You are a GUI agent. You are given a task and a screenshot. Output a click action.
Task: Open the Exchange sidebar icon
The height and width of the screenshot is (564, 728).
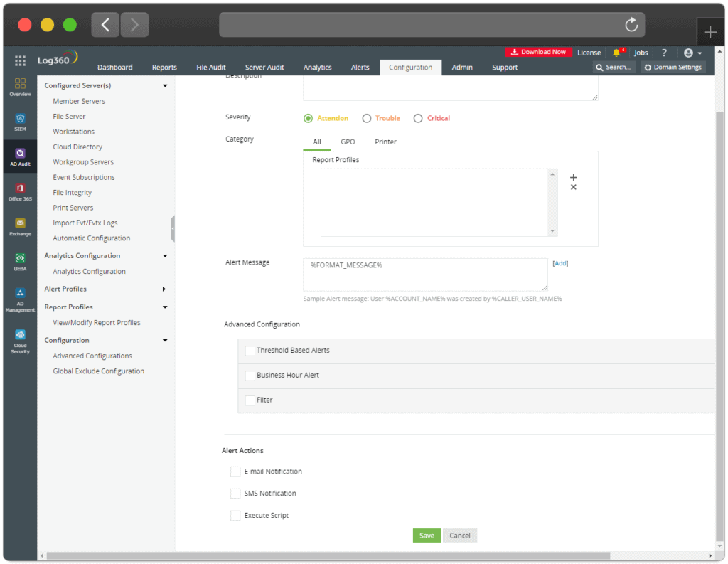(x=20, y=227)
